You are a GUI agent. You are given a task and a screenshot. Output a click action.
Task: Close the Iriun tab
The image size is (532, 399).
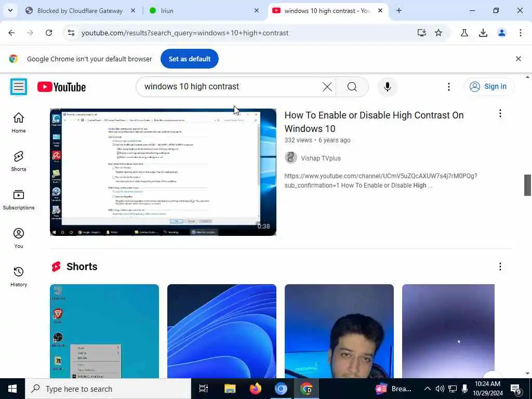tap(257, 11)
